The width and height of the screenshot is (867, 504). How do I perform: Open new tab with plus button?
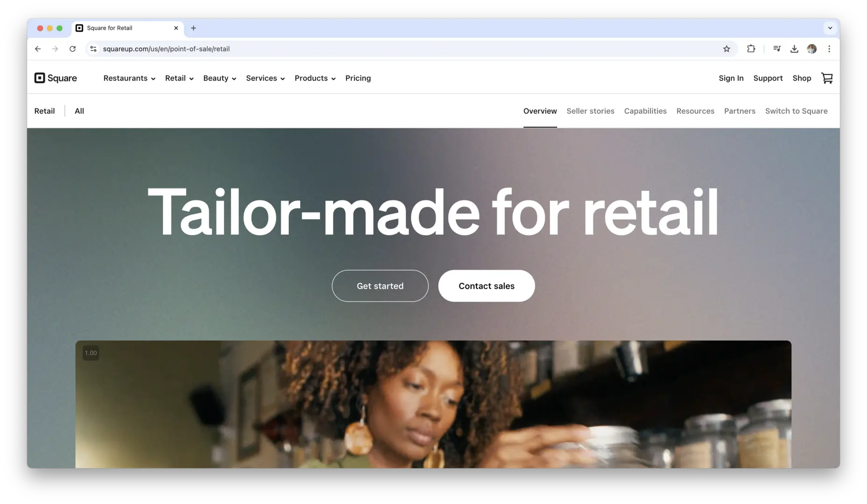pyautogui.click(x=193, y=28)
